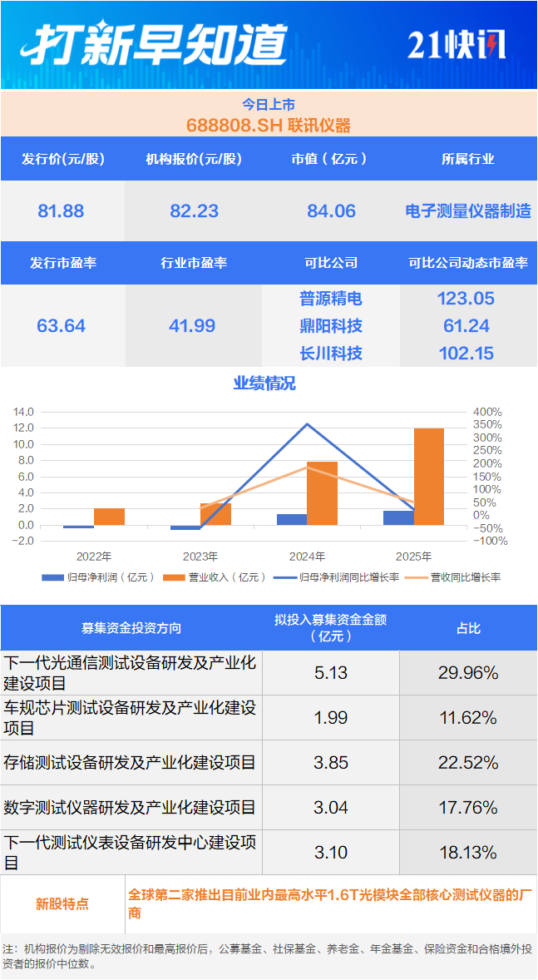Click the institutional quote value 82.23
The image size is (538, 980).
click(195, 211)
